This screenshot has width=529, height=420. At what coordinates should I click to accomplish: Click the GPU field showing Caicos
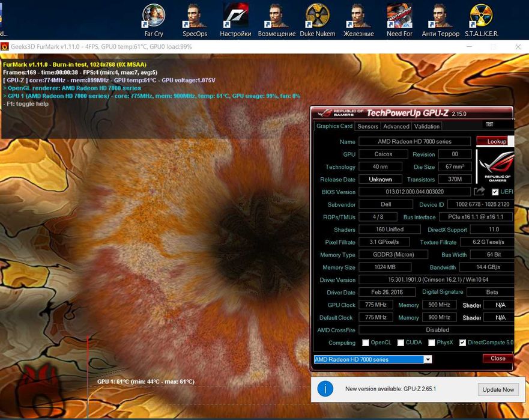point(383,154)
